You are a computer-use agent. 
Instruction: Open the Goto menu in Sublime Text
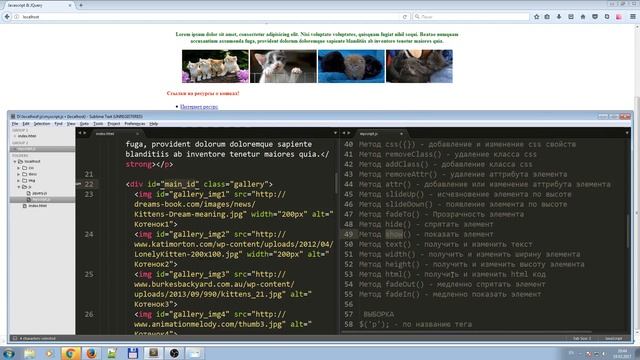pyautogui.click(x=84, y=124)
